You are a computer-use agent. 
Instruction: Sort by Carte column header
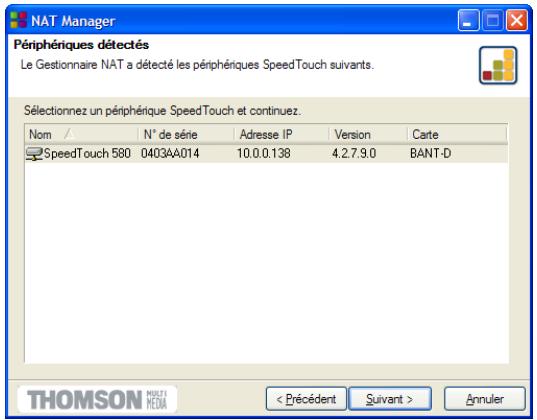pos(457,134)
